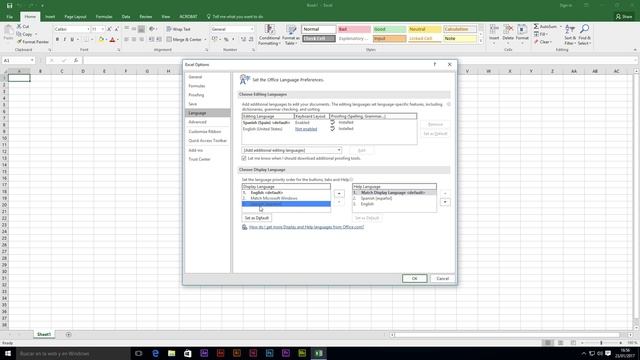
Task: Select Customize Ribbon category in Excel Options
Action: click(x=207, y=131)
